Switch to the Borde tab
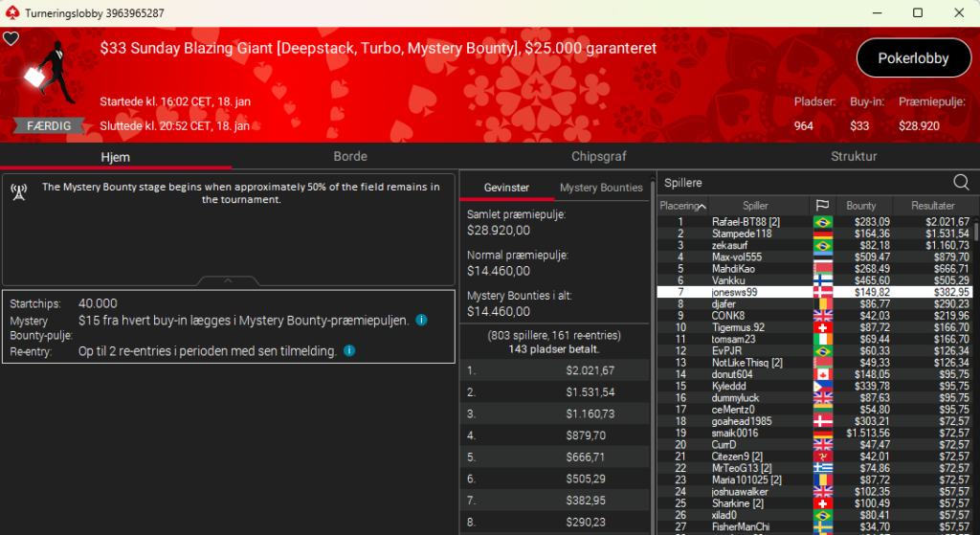 coord(350,156)
